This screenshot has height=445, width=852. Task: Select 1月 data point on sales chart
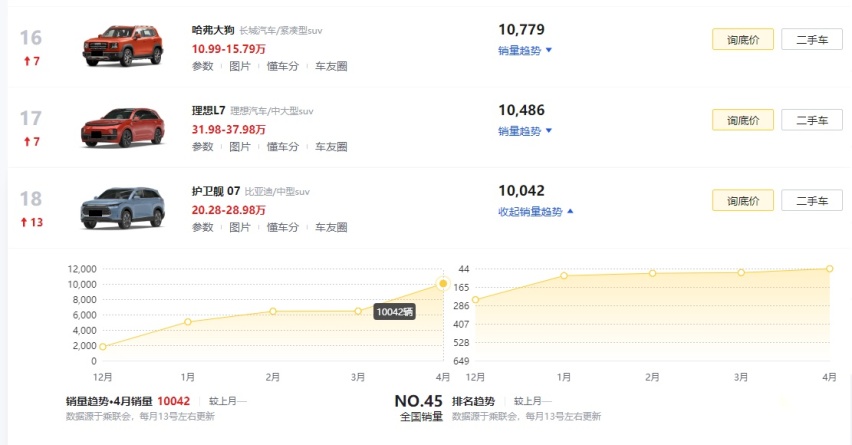(x=187, y=322)
